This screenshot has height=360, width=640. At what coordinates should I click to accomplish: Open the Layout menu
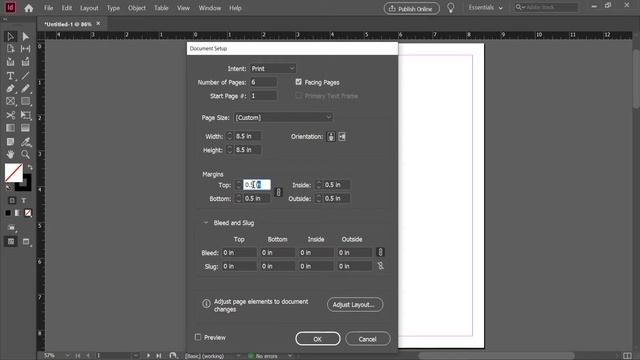[x=89, y=8]
